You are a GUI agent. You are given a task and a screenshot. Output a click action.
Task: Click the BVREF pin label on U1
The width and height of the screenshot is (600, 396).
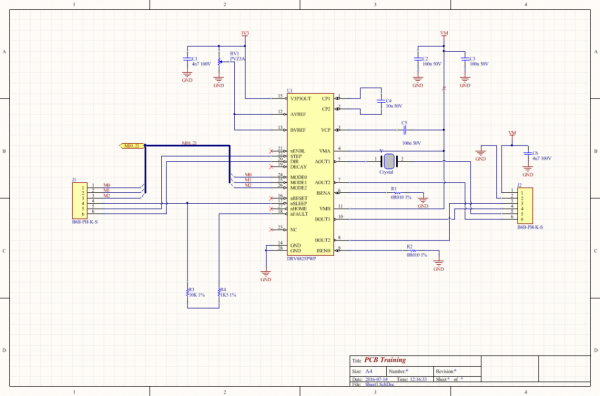pyautogui.click(x=298, y=130)
